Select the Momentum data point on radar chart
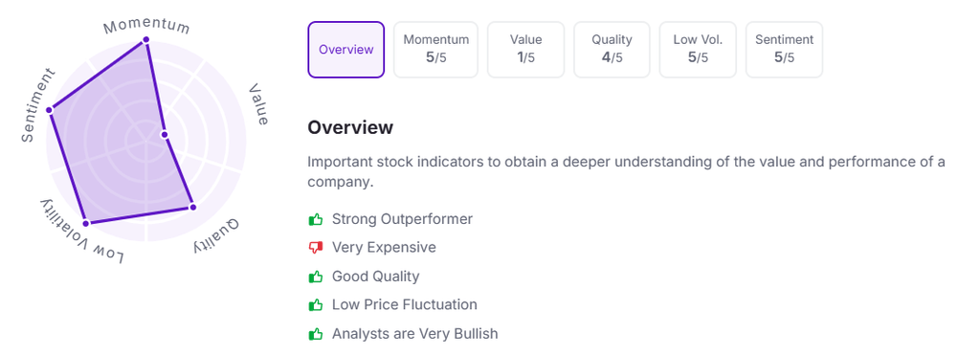Viewport: 980px width, 355px height. 146,39
